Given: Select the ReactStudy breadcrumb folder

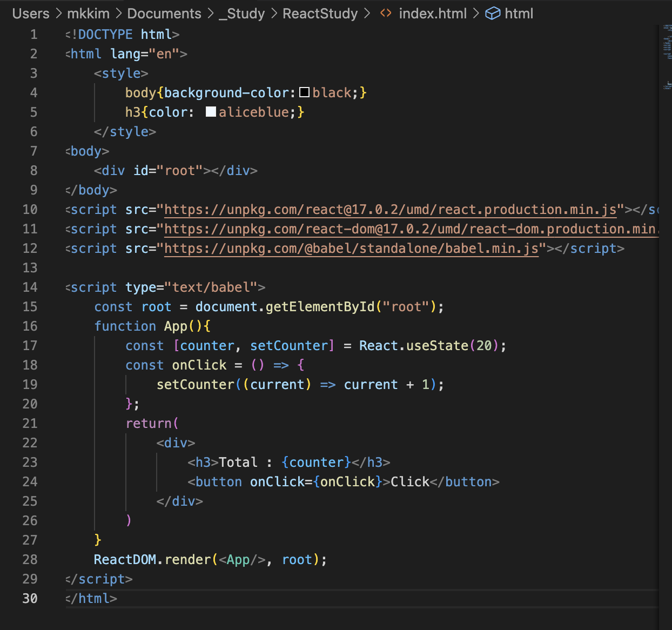Looking at the screenshot, I should 320,14.
